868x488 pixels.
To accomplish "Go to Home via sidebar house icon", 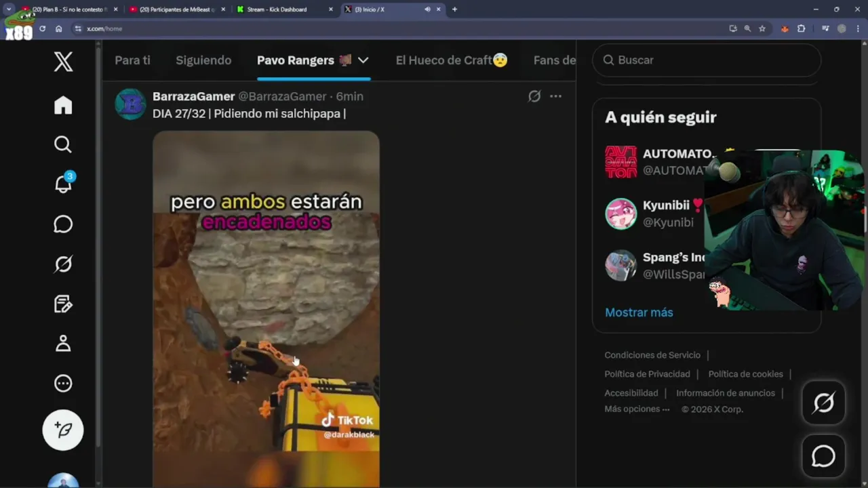I will [63, 105].
